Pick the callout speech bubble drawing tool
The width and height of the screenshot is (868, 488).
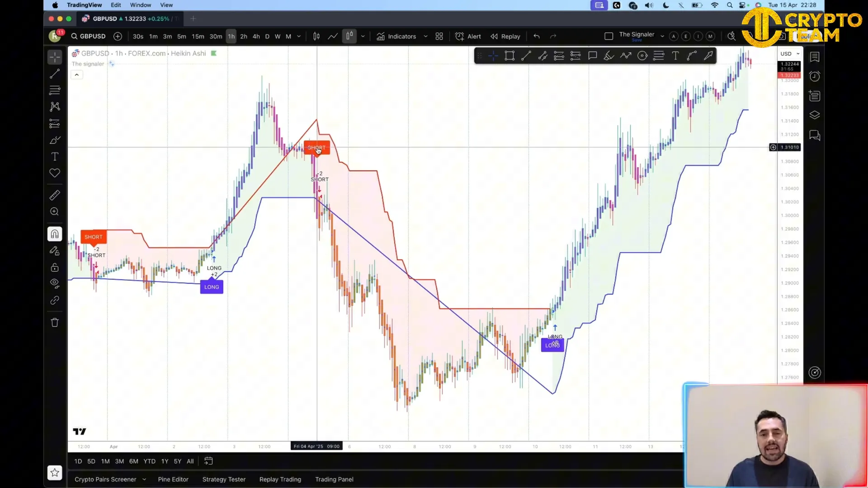coord(592,56)
